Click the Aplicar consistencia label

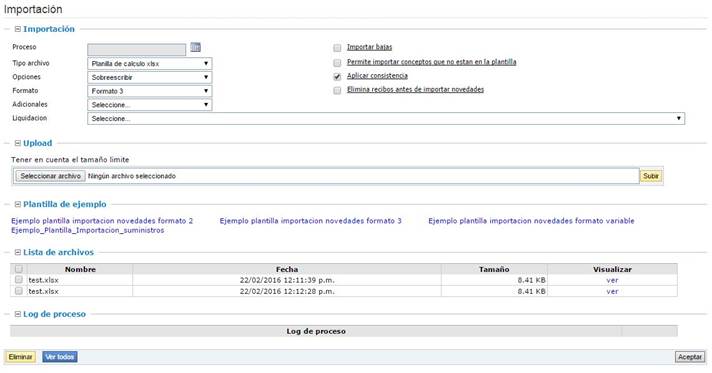[x=377, y=76]
